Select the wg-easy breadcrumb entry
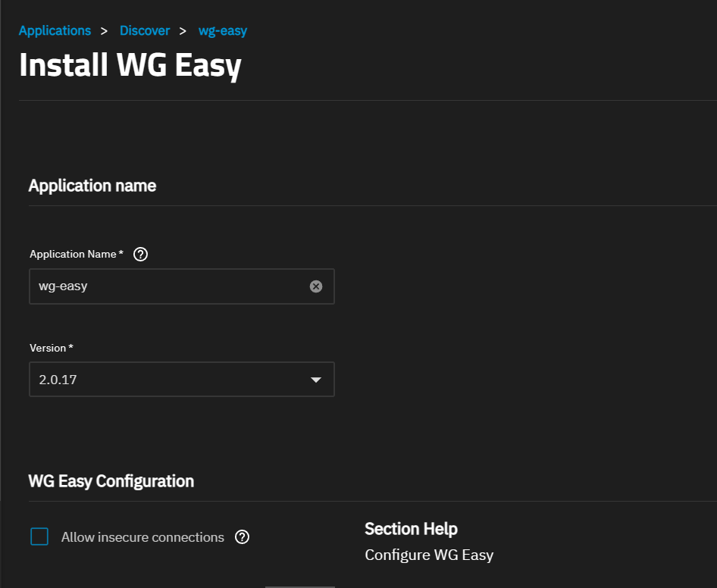The image size is (717, 588). coord(222,30)
